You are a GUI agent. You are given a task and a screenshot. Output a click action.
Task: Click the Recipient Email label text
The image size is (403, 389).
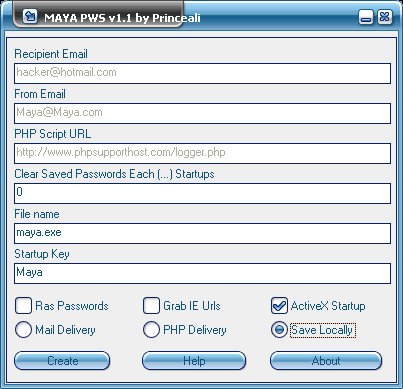click(x=51, y=54)
